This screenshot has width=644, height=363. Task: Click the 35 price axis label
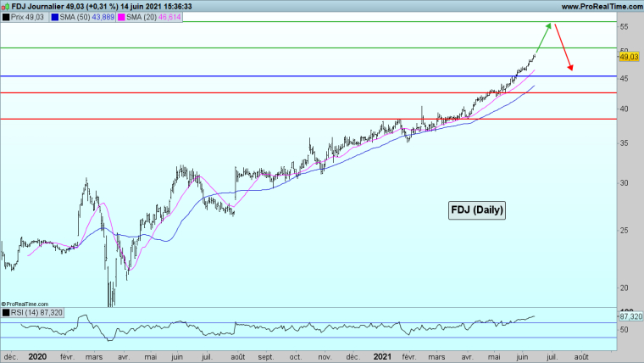[x=624, y=143]
